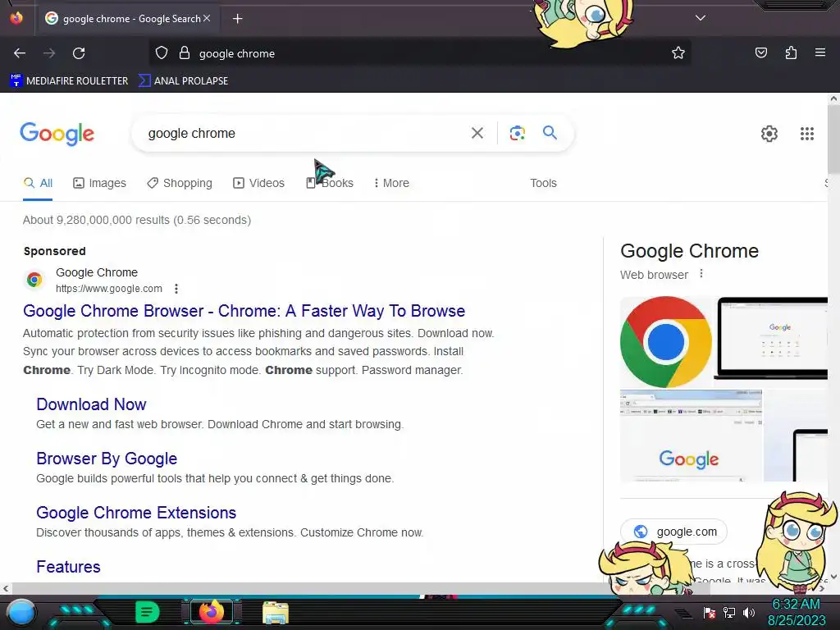The height and width of the screenshot is (630, 840).
Task: Select the Firefox taskbar button
Action: coord(211,611)
